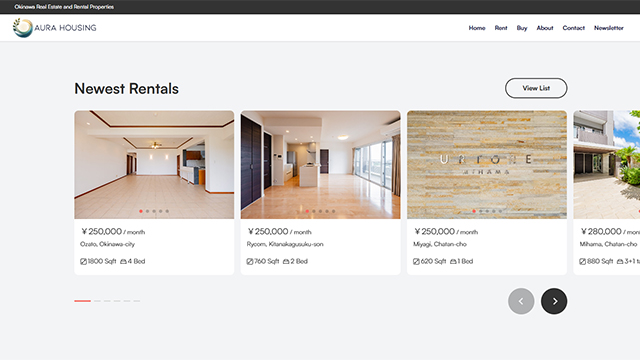Click the 880 Sqft text

pyautogui.click(x=600, y=261)
